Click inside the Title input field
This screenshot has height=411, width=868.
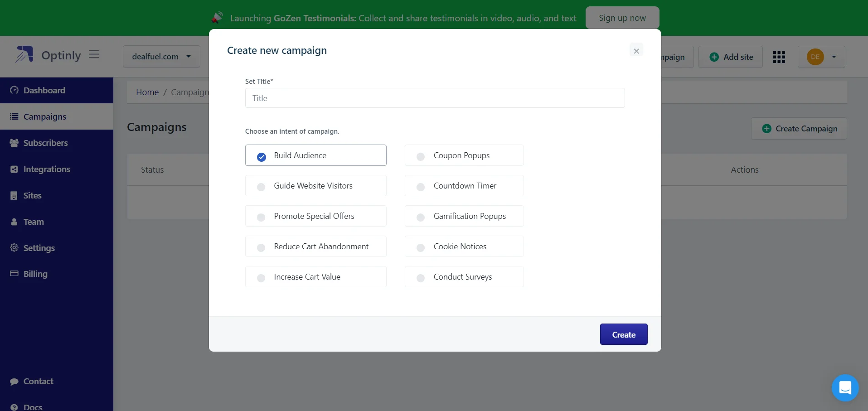(x=434, y=98)
